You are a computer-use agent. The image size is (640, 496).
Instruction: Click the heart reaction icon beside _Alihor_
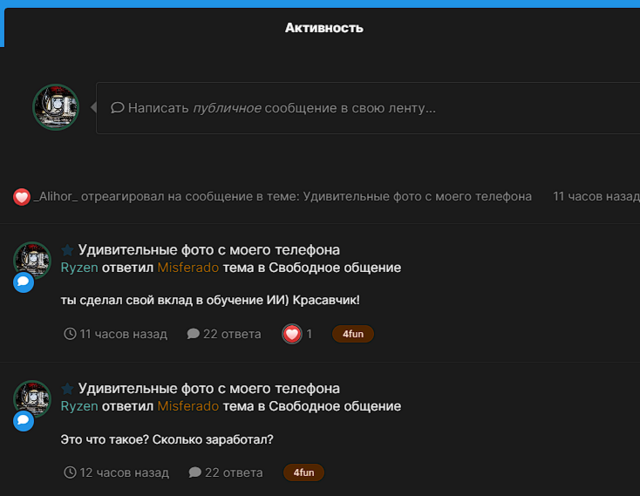click(22, 197)
